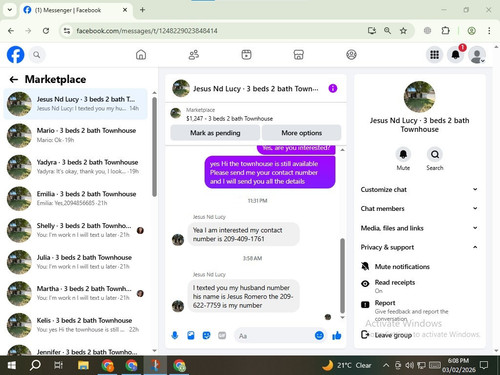Click the chat messages scrollbar
500x375 pixels.
click(342, 275)
